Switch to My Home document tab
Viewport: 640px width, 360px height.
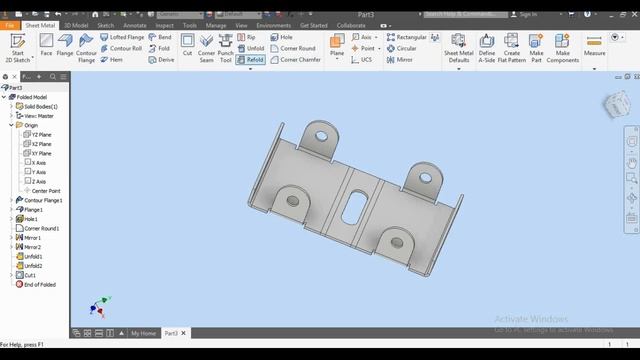tap(143, 333)
